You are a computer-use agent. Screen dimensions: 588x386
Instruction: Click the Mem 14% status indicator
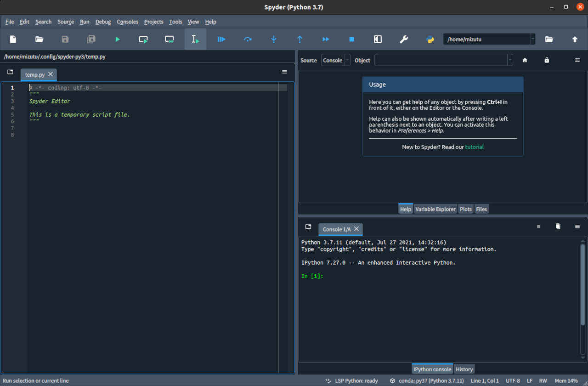pos(566,381)
